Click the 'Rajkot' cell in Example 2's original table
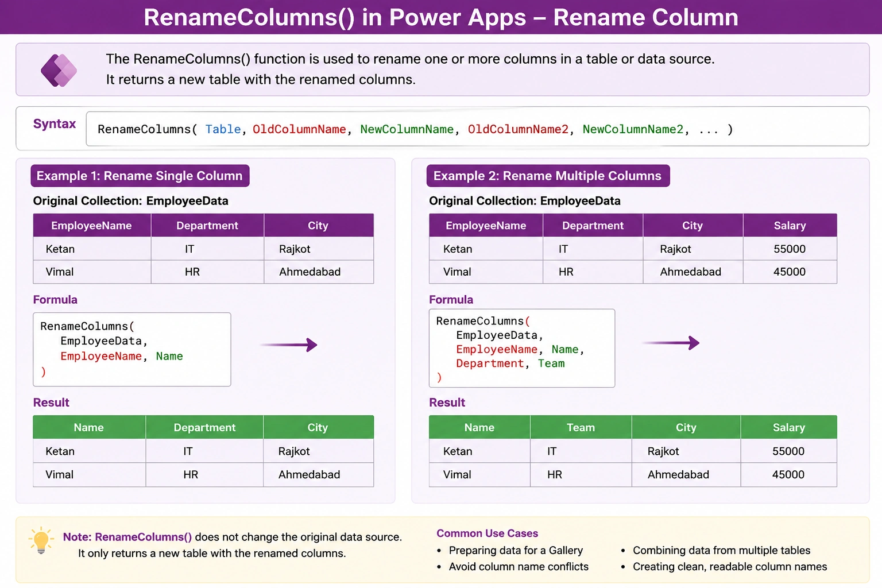 [693, 249]
